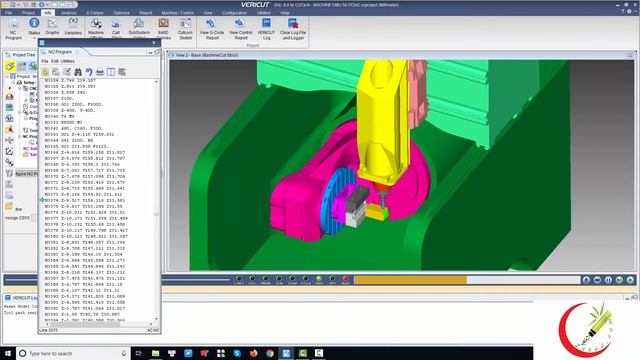
Task: Open File menu in NC Program window
Action: [45, 61]
